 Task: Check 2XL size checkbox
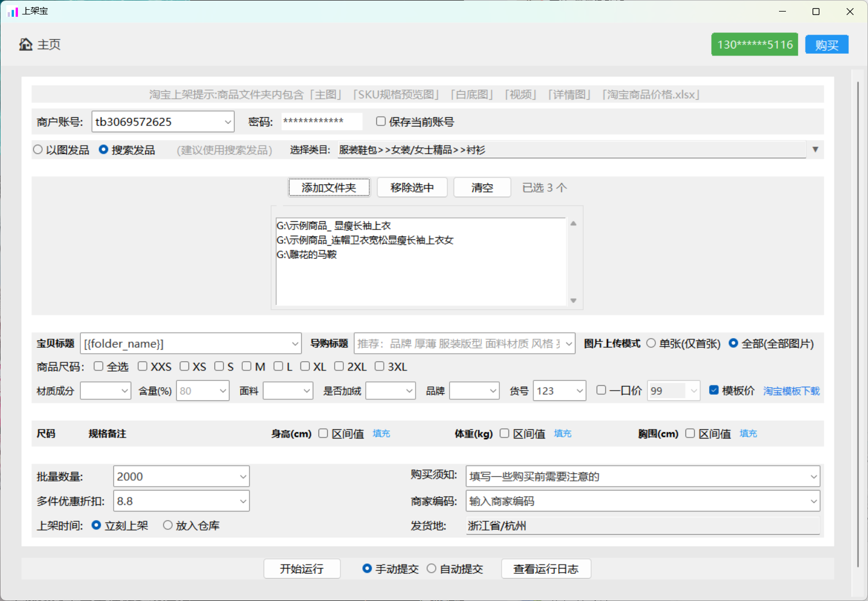[339, 366]
